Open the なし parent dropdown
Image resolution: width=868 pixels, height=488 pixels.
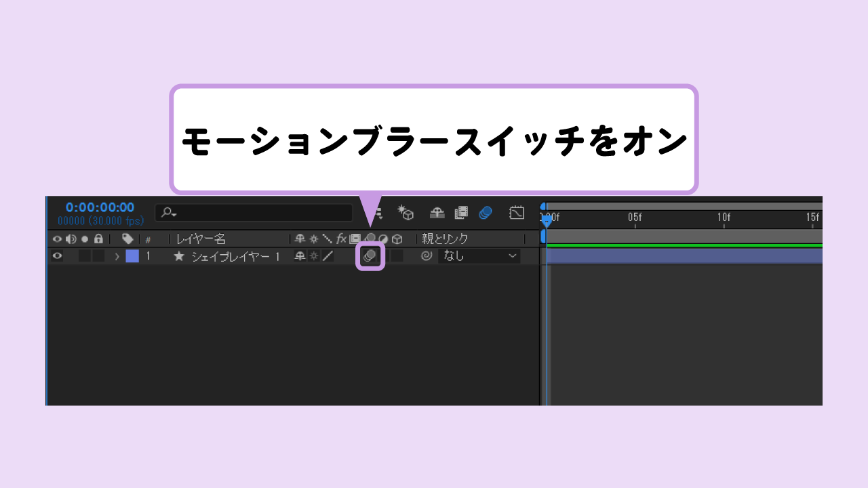coord(479,256)
